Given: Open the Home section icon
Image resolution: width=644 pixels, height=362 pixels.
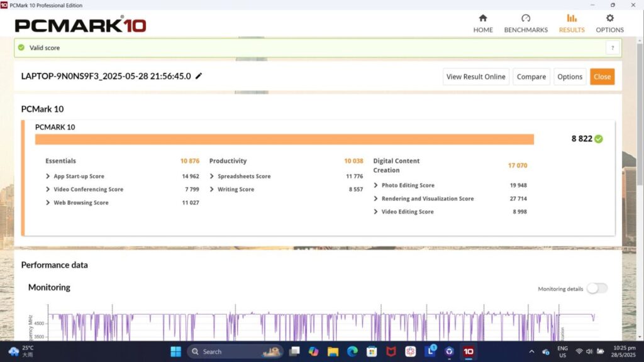Looking at the screenshot, I should (483, 18).
